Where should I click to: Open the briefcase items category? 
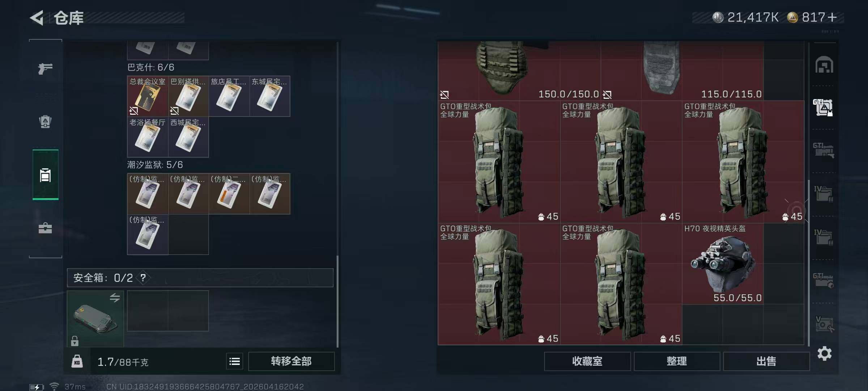pyautogui.click(x=45, y=228)
